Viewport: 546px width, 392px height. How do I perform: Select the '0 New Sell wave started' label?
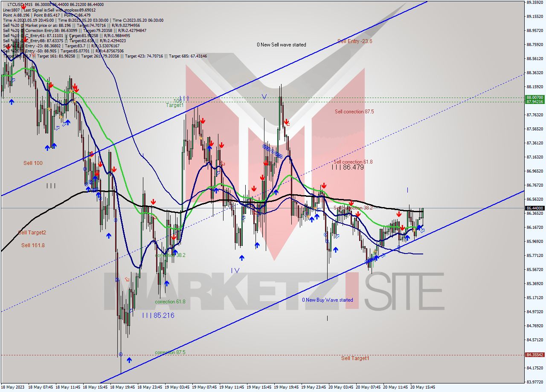coord(281,45)
